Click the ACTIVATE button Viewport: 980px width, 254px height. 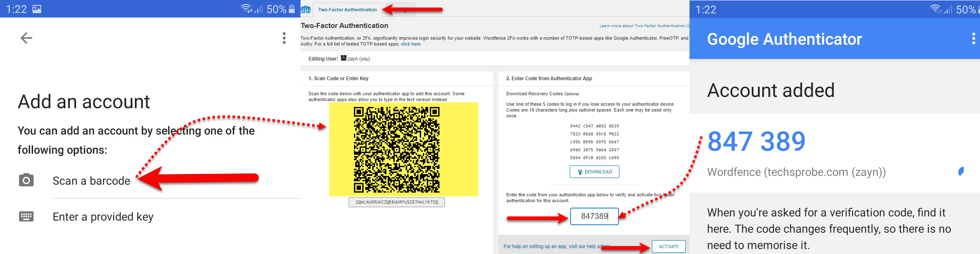tap(669, 246)
